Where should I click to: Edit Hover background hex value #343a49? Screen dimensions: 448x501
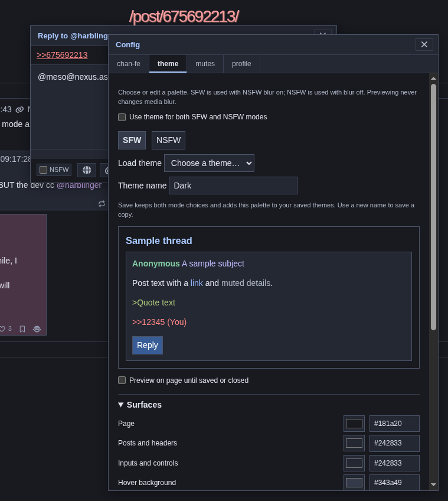point(394,483)
